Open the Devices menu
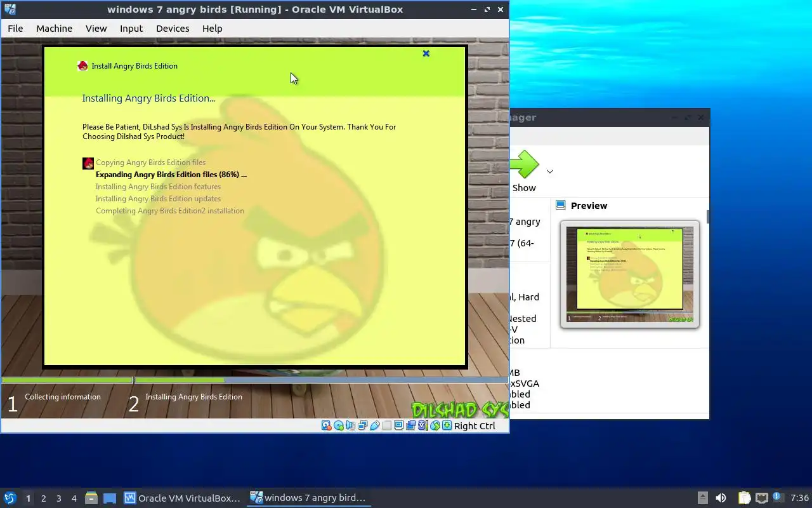The height and width of the screenshot is (508, 812). [x=173, y=29]
